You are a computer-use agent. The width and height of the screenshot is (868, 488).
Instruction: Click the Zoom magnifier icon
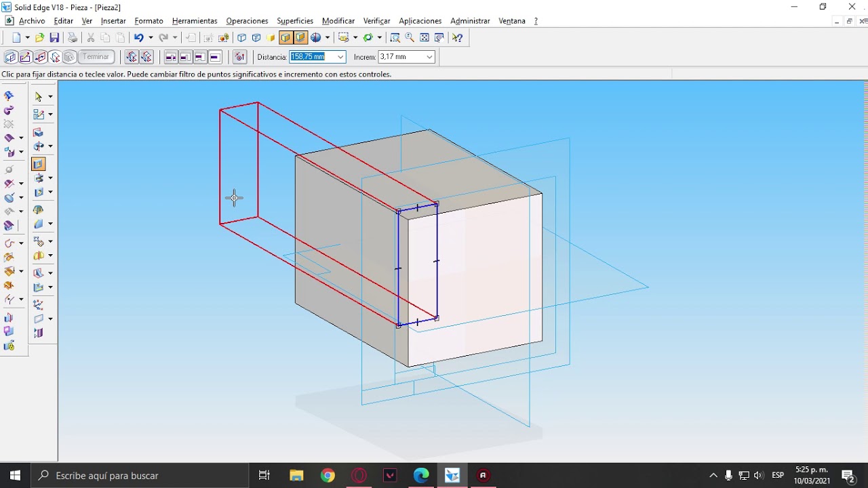pyautogui.click(x=410, y=38)
